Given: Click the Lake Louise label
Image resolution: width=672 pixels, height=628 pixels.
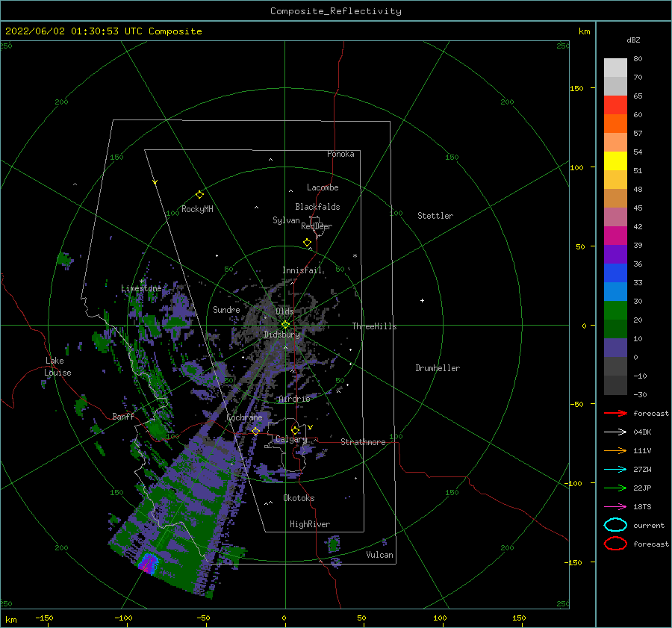Looking at the screenshot, I should point(58,367).
